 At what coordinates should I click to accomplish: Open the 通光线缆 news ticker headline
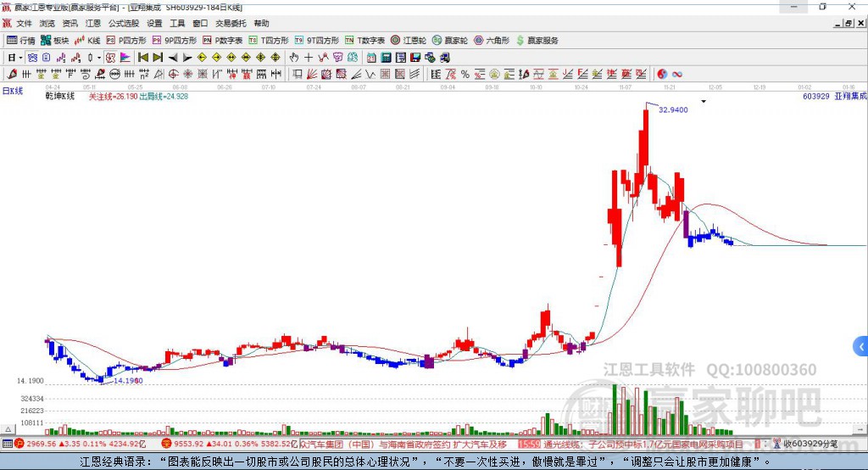point(643,444)
